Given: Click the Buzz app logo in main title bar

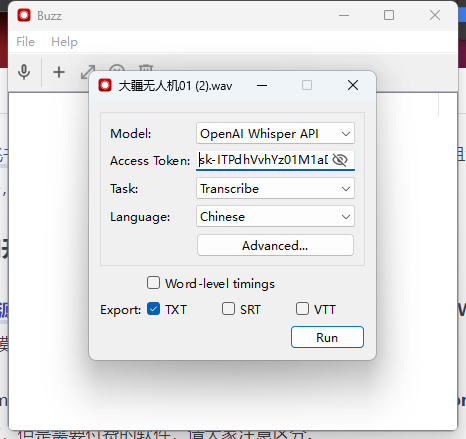Looking at the screenshot, I should pyautogui.click(x=24, y=15).
